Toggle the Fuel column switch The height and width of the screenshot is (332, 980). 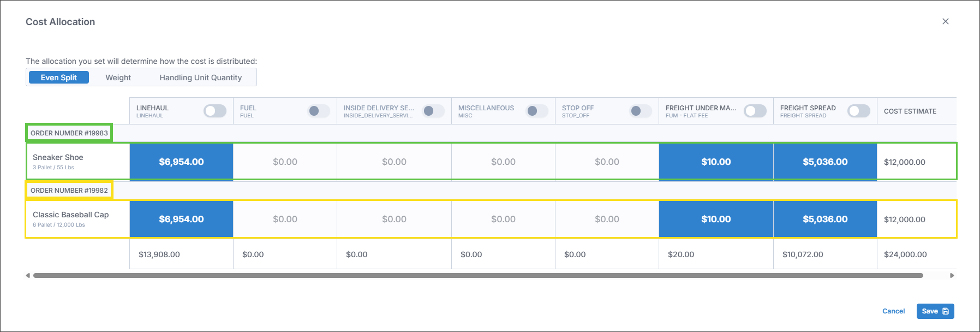tap(319, 111)
